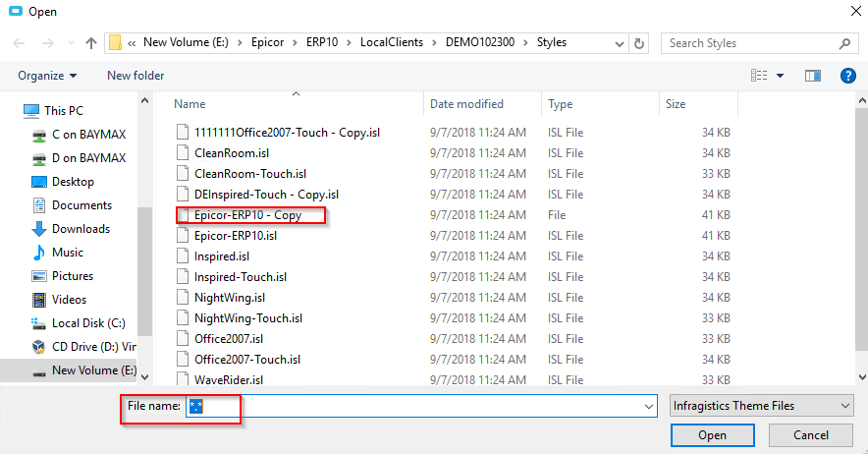Sort by the Size column header
The image size is (868, 454).
[x=676, y=104]
